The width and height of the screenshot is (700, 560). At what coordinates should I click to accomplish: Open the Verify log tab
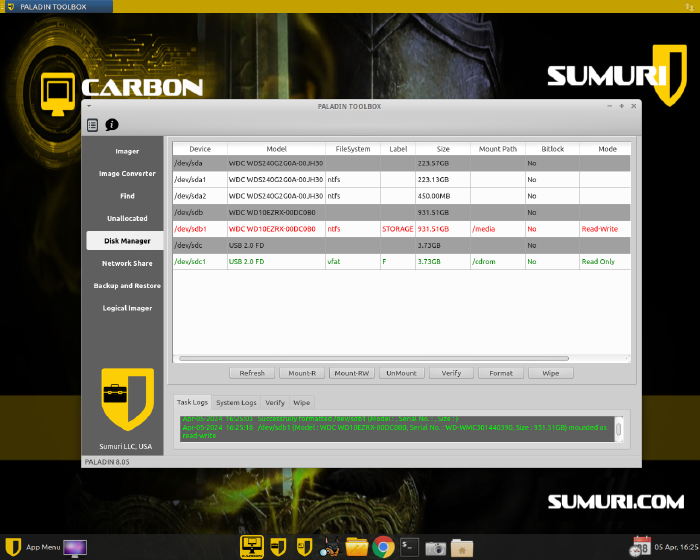click(x=275, y=402)
